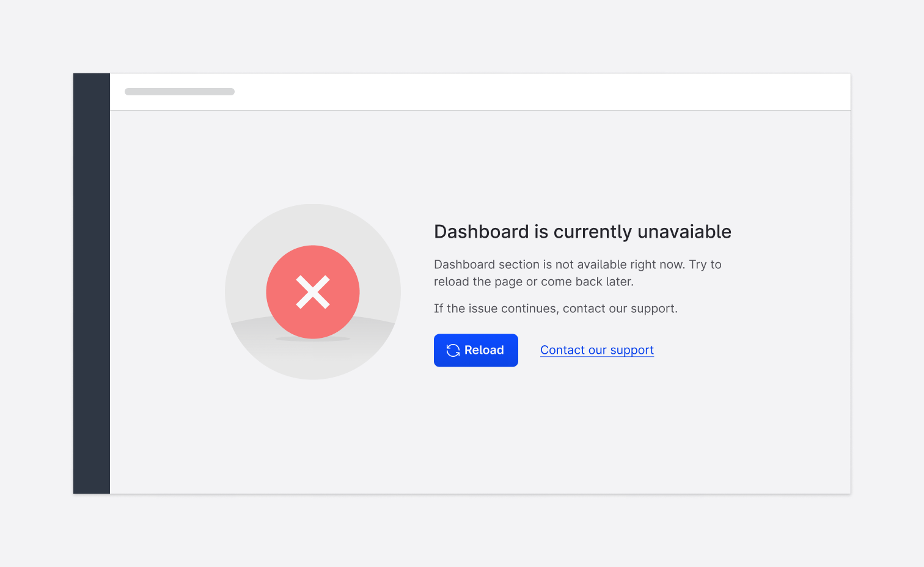Click the white X mark in error icon
The image size is (924, 567).
pyautogui.click(x=313, y=292)
